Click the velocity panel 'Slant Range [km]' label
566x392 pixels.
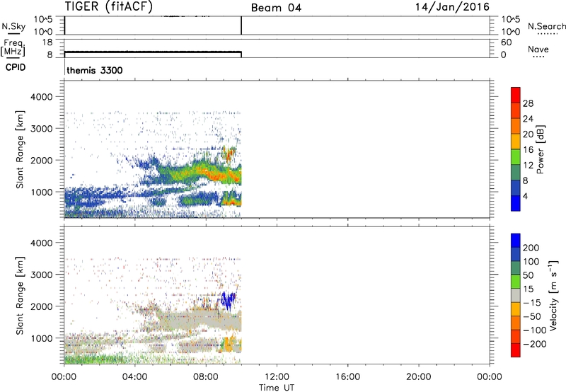[x=20, y=296]
